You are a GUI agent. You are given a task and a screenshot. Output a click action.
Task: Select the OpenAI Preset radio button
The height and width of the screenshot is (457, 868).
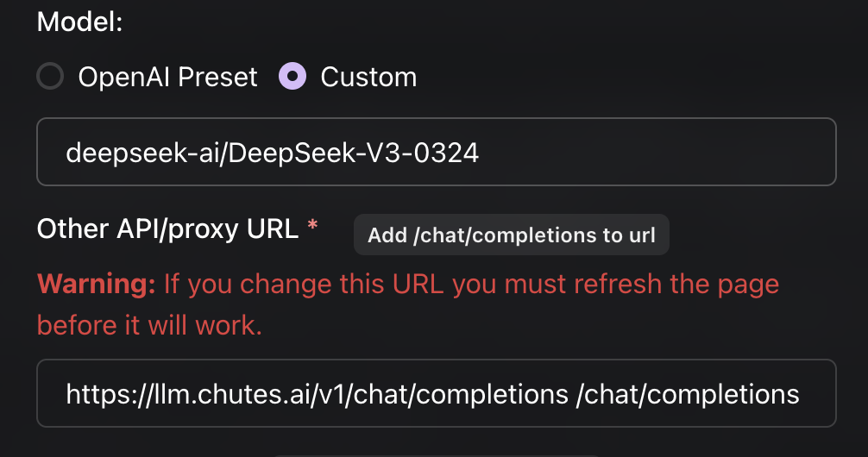(x=50, y=78)
